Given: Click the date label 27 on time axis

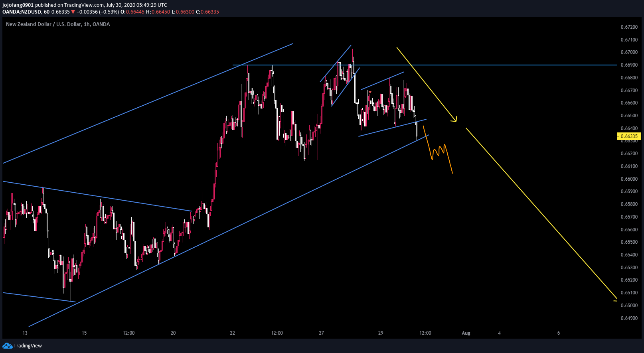Looking at the screenshot, I should (322, 333).
